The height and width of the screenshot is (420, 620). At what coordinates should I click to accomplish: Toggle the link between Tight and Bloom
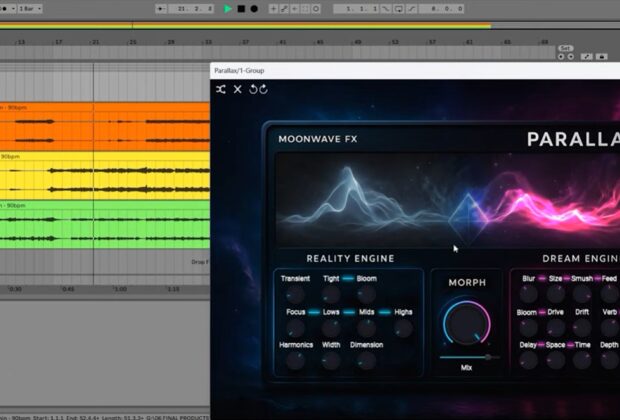tap(348, 279)
